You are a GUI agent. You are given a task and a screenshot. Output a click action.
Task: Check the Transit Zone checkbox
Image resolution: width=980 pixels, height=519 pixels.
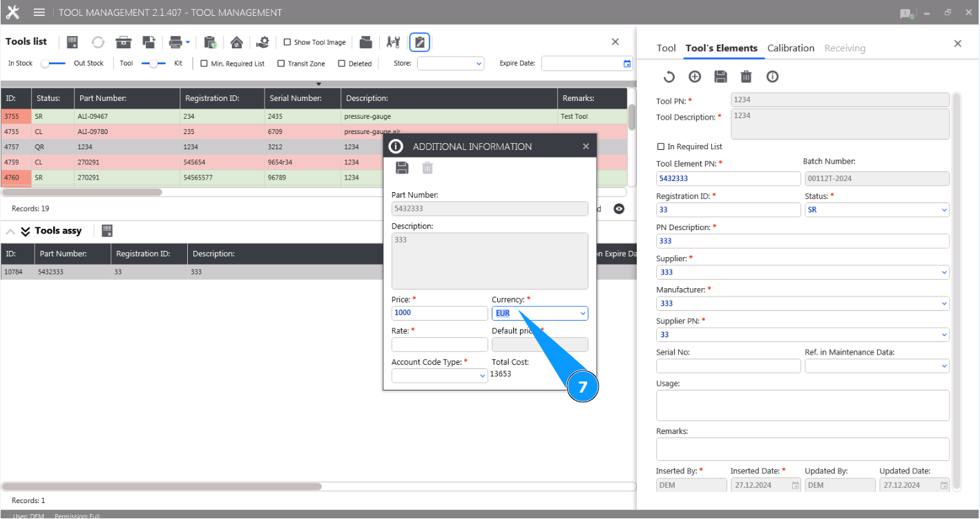point(281,64)
